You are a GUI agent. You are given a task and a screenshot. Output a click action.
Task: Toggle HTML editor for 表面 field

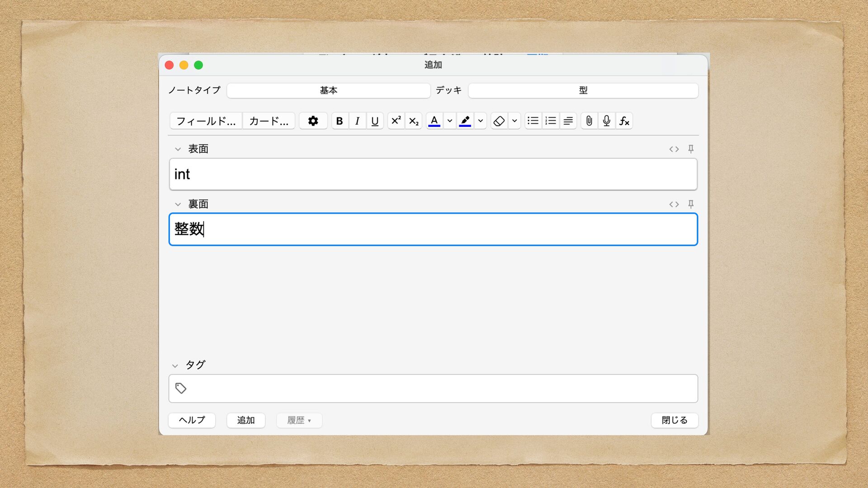[674, 149]
